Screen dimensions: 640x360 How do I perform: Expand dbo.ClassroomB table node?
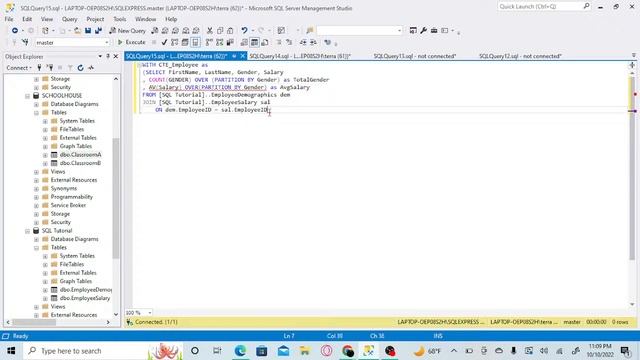(x=45, y=163)
